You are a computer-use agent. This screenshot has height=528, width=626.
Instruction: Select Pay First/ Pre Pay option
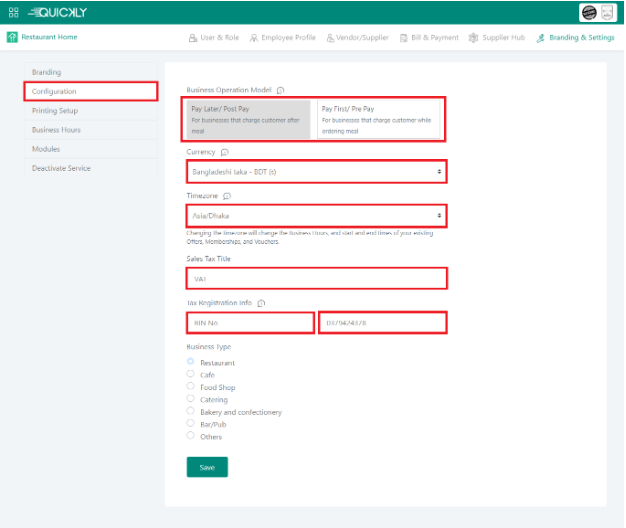pyautogui.click(x=377, y=119)
